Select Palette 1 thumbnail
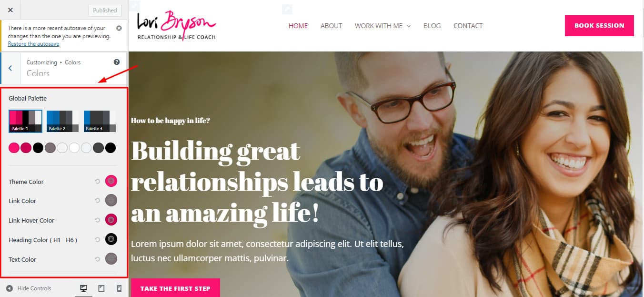644x297 pixels. pos(25,121)
